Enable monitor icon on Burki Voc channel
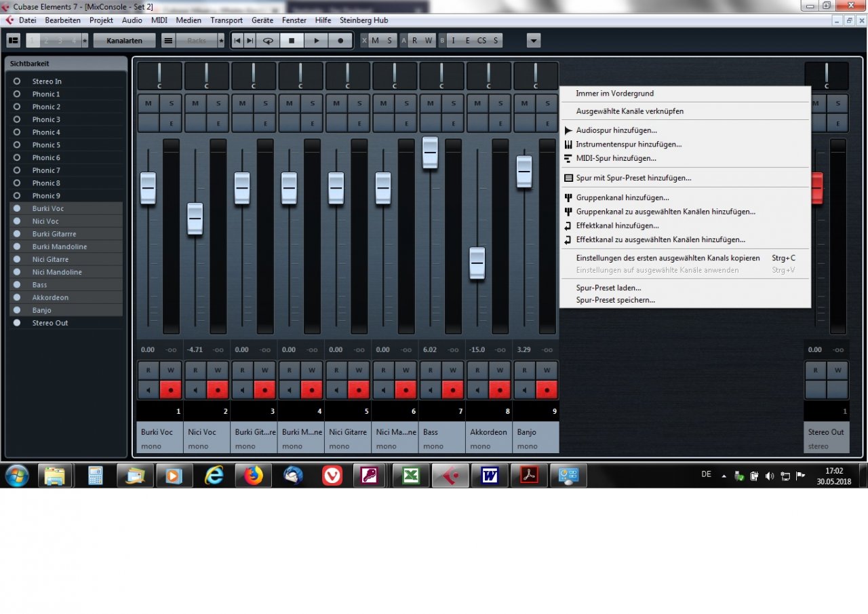Viewport: 868px width, 614px height. 149,389
